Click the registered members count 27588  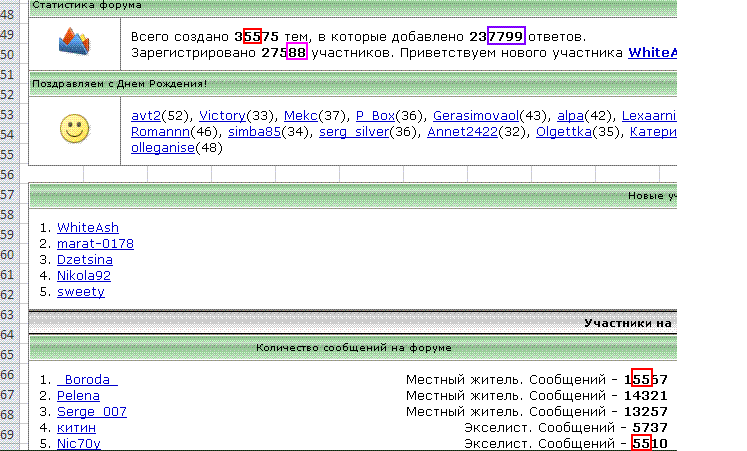pyautogui.click(x=283, y=52)
